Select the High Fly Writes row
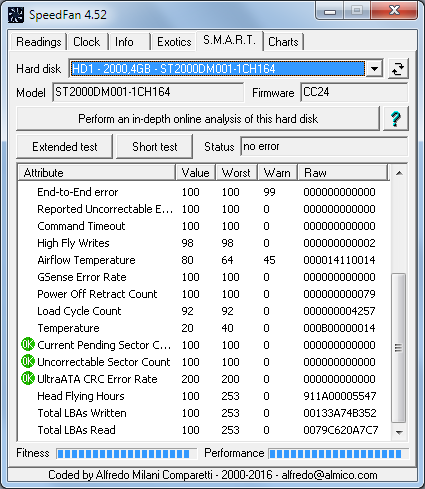The width and height of the screenshot is (425, 489). click(x=203, y=243)
